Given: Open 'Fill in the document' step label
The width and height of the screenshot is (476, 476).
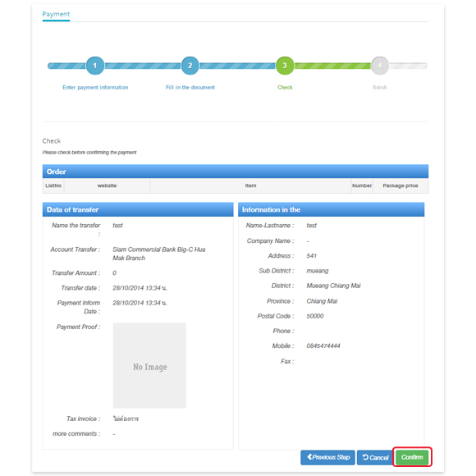Looking at the screenshot, I should [190, 88].
